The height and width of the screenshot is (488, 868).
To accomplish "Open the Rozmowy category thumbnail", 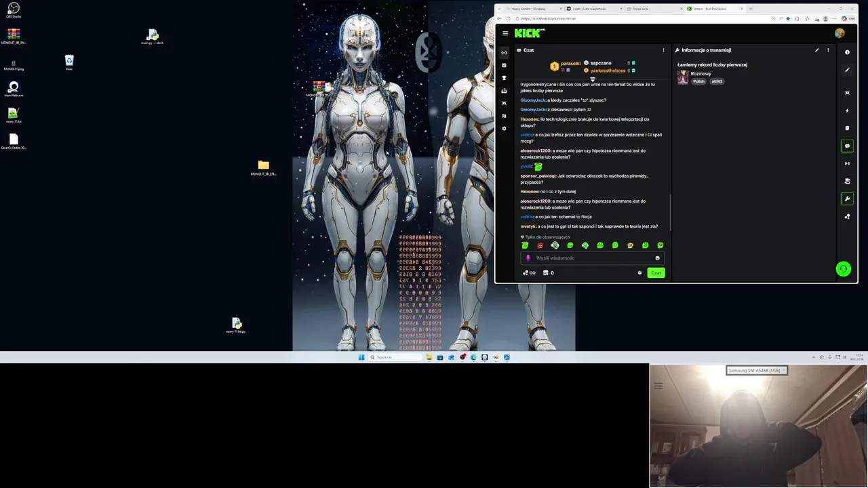I will (x=683, y=77).
